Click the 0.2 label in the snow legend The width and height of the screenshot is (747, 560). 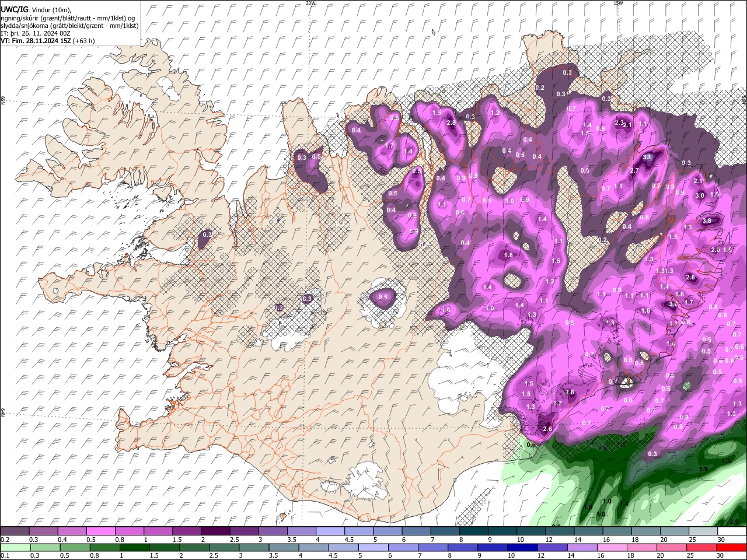(5, 540)
